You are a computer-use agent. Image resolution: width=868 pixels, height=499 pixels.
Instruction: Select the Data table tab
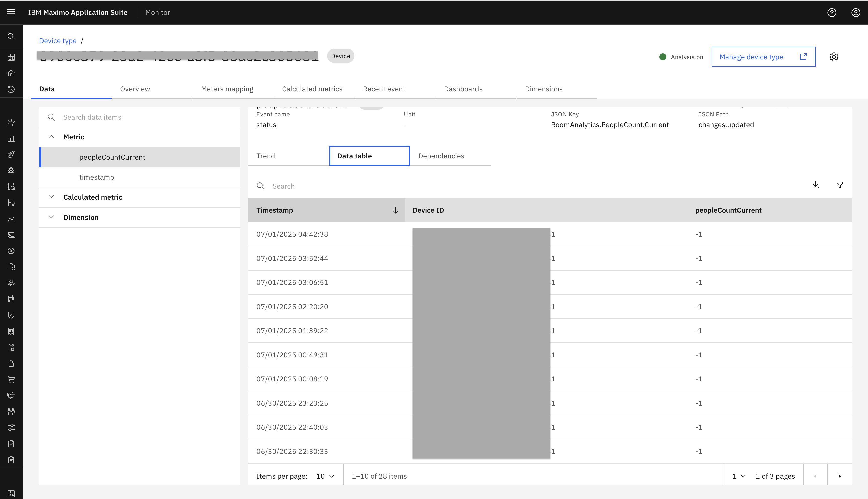pos(369,156)
